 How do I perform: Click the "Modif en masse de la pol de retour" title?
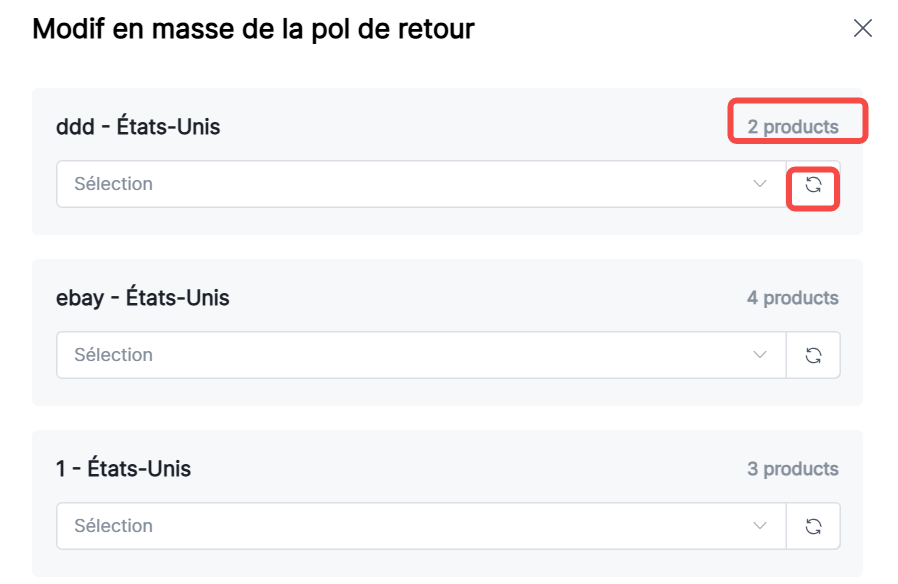point(253,30)
